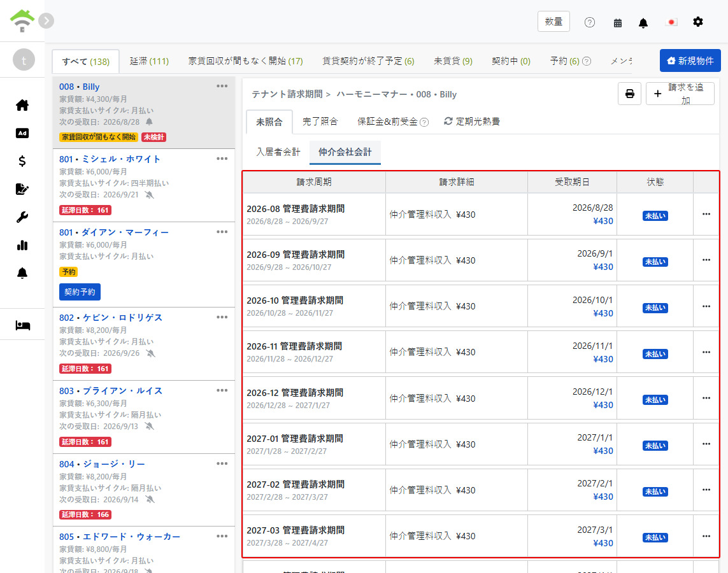This screenshot has width=728, height=573.
Task: Open menu for 802 ケビン・ロドリゲス card
Action: click(222, 317)
